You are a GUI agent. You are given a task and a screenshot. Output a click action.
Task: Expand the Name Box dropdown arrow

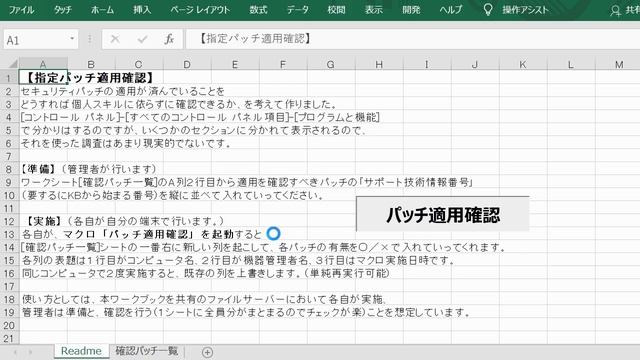coord(72,39)
